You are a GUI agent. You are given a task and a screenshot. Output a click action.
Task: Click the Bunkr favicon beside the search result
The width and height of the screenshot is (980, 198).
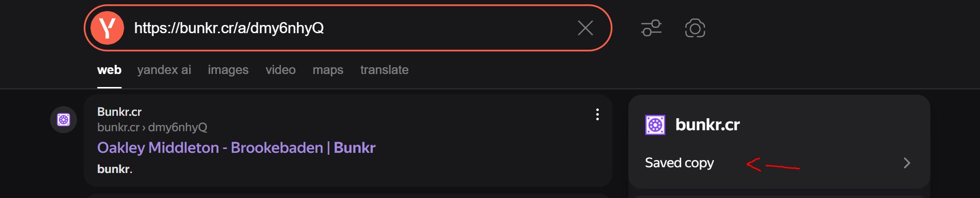point(64,120)
